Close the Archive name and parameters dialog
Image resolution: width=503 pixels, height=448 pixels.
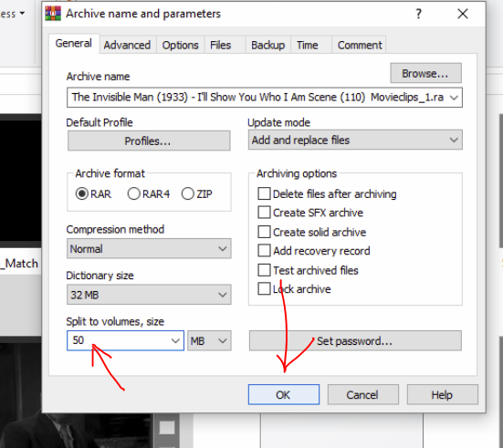point(463,14)
